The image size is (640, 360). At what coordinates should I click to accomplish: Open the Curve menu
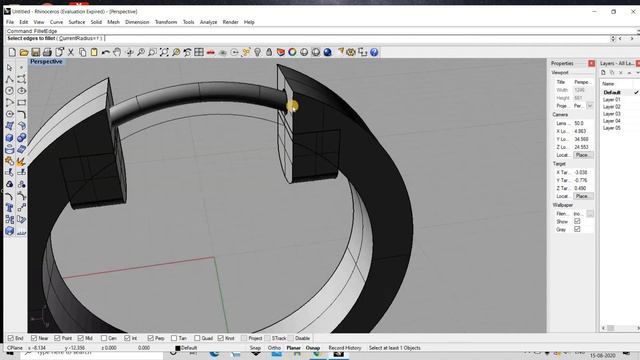pyautogui.click(x=56, y=22)
